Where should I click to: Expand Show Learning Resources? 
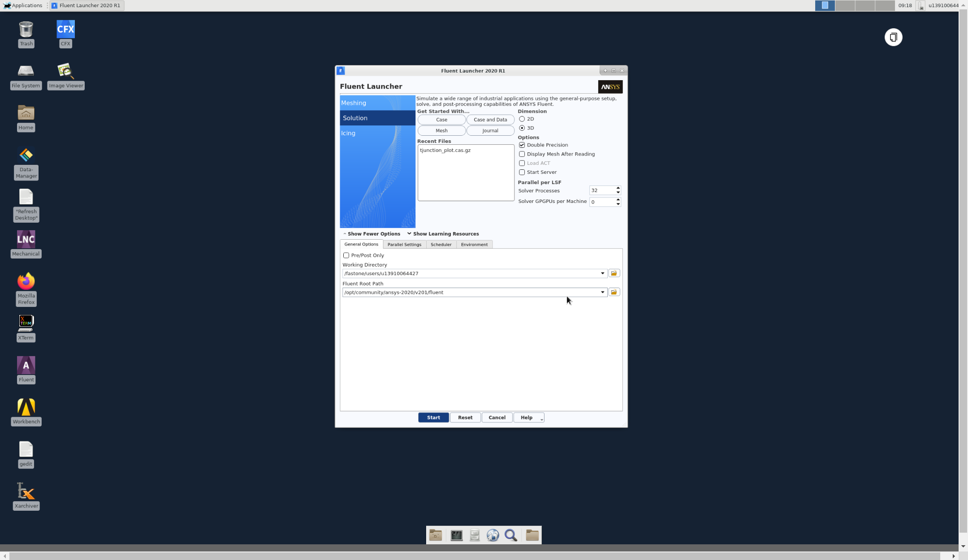tap(443, 234)
